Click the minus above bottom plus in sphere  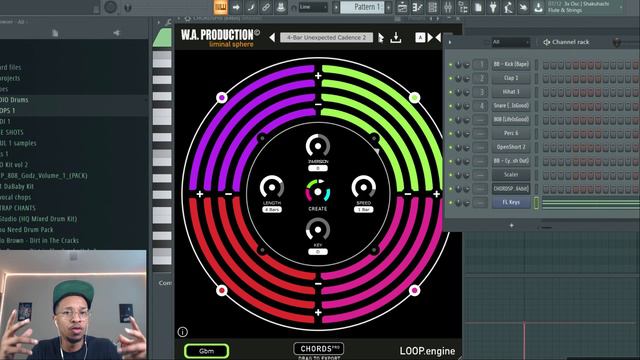pos(318,284)
